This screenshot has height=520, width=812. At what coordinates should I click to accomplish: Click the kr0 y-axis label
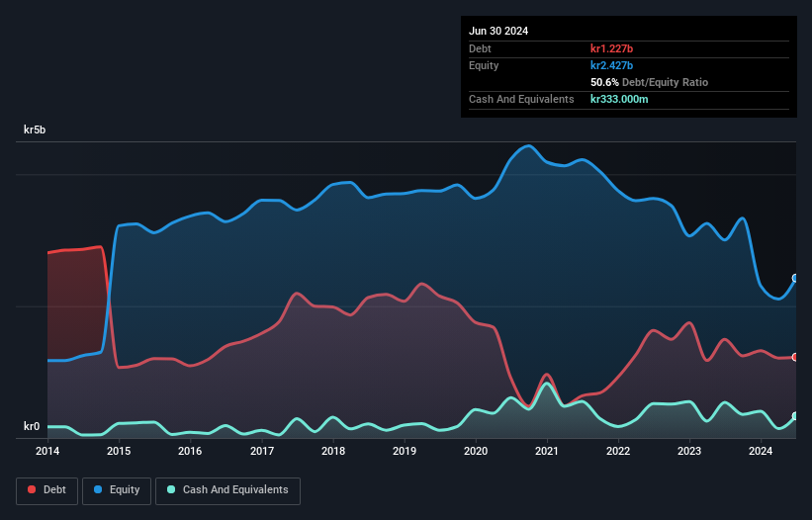click(x=32, y=426)
